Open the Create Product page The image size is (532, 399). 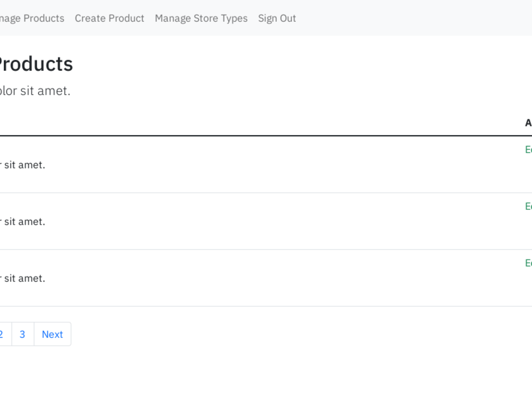[x=109, y=18]
